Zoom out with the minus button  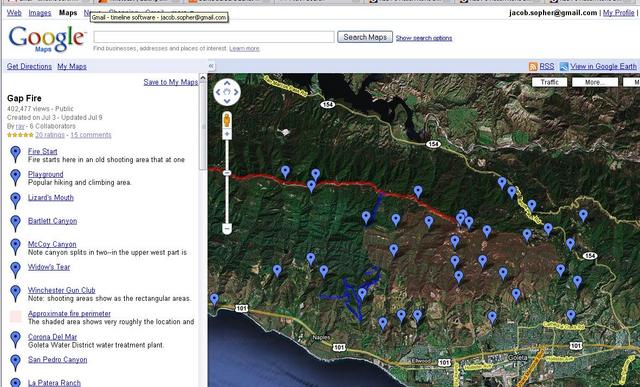(x=227, y=229)
